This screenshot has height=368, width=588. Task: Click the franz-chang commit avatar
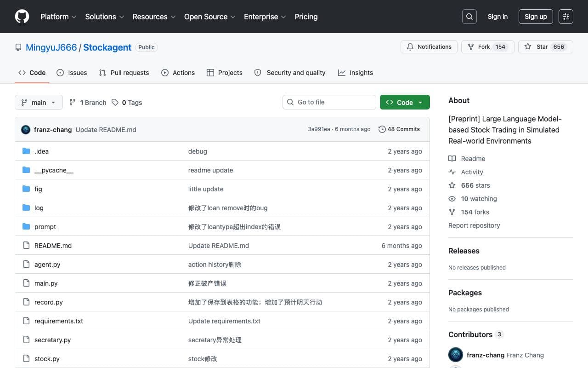[26, 130]
